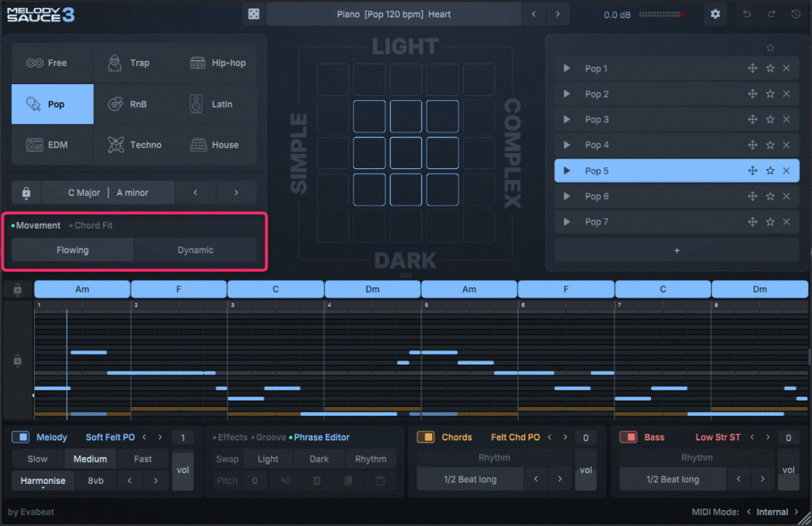Play the Pop 3 melody
Image resolution: width=812 pixels, height=526 pixels.
pyautogui.click(x=566, y=120)
